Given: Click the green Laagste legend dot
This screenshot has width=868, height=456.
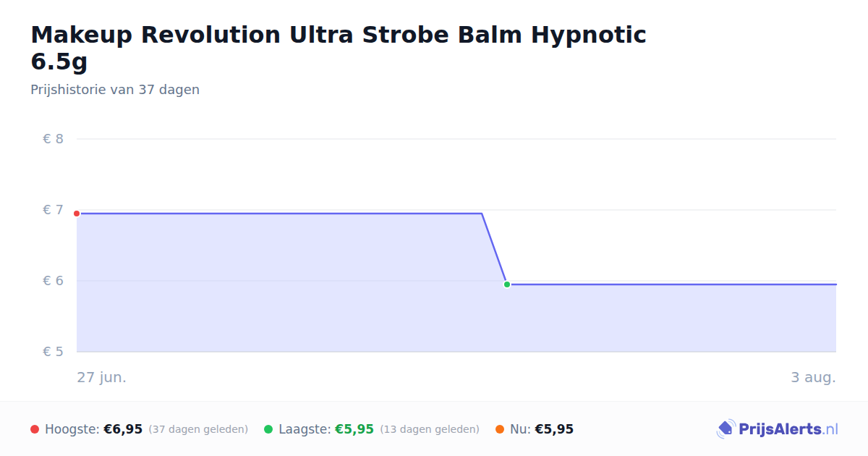Looking at the screenshot, I should tap(268, 429).
